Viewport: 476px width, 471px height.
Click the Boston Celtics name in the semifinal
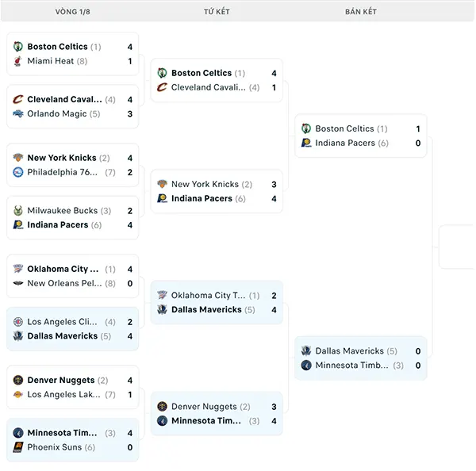pos(344,128)
